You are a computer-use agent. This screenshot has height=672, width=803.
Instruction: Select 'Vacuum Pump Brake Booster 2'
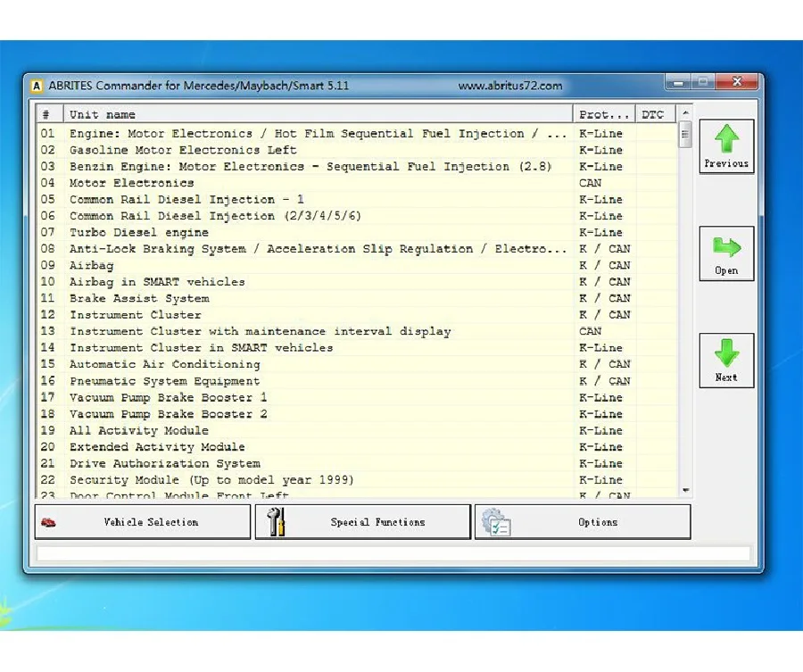click(x=357, y=414)
